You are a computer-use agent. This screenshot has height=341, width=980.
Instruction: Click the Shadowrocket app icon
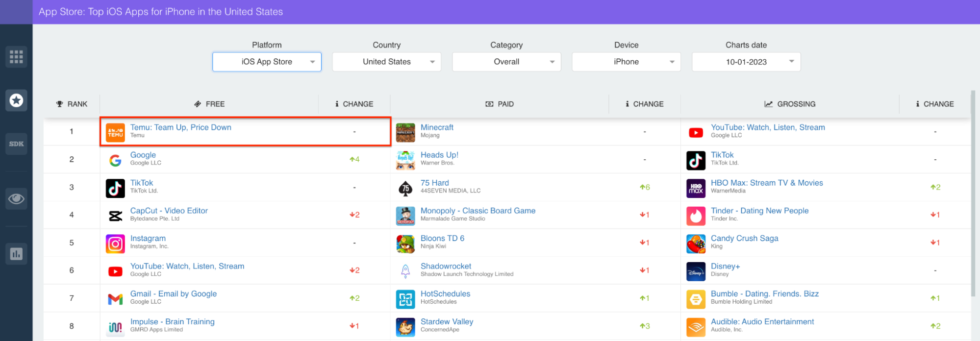pyautogui.click(x=405, y=271)
